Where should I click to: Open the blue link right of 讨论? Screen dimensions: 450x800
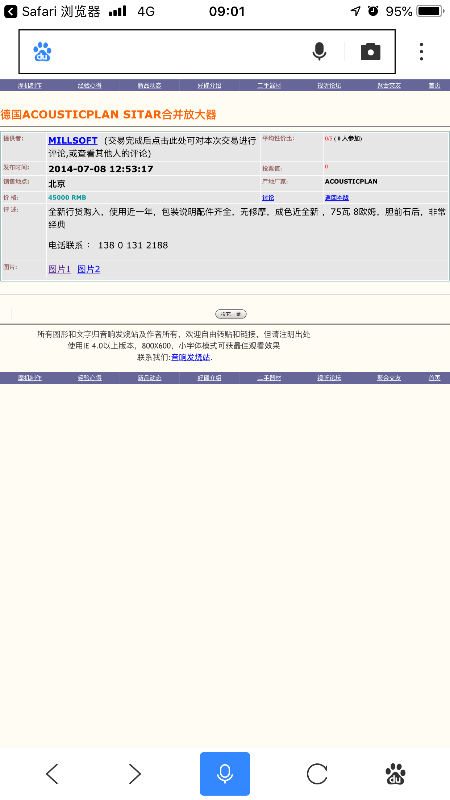337,197
